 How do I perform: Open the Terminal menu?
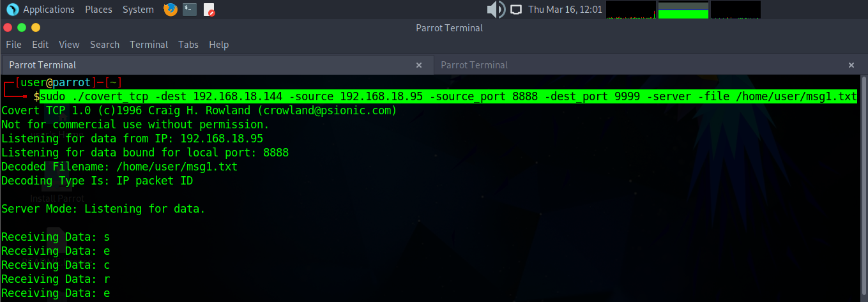pyautogui.click(x=149, y=45)
